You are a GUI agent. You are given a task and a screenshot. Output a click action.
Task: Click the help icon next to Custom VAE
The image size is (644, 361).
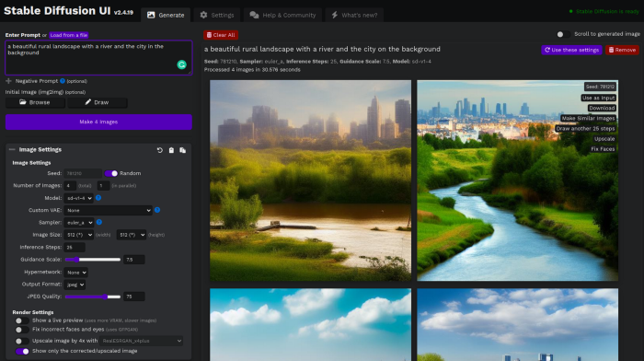point(157,210)
